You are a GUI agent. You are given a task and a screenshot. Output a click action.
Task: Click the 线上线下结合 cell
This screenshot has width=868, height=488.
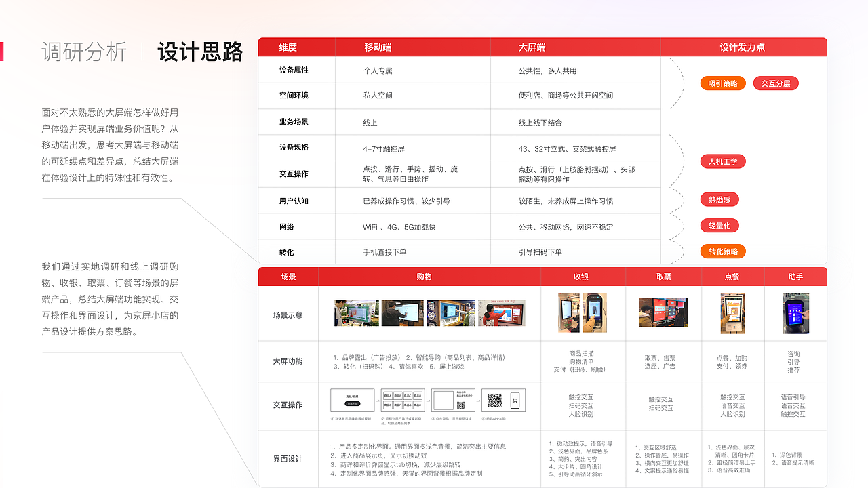pyautogui.click(x=540, y=123)
